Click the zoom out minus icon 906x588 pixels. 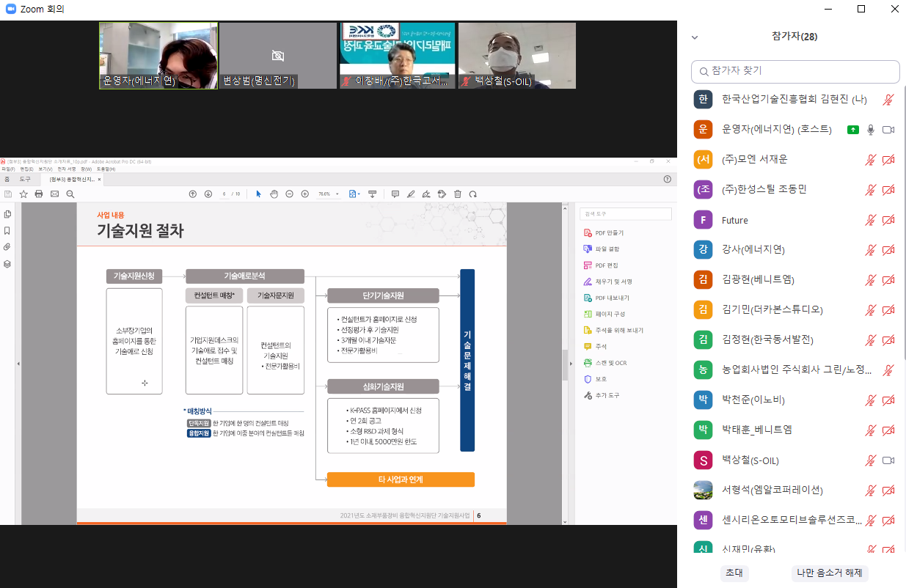(289, 194)
